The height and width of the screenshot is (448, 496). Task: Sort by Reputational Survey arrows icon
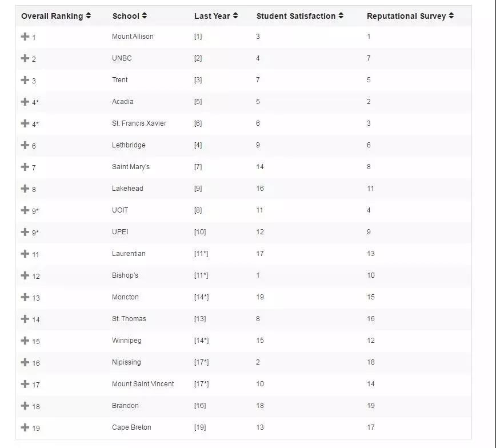point(451,15)
